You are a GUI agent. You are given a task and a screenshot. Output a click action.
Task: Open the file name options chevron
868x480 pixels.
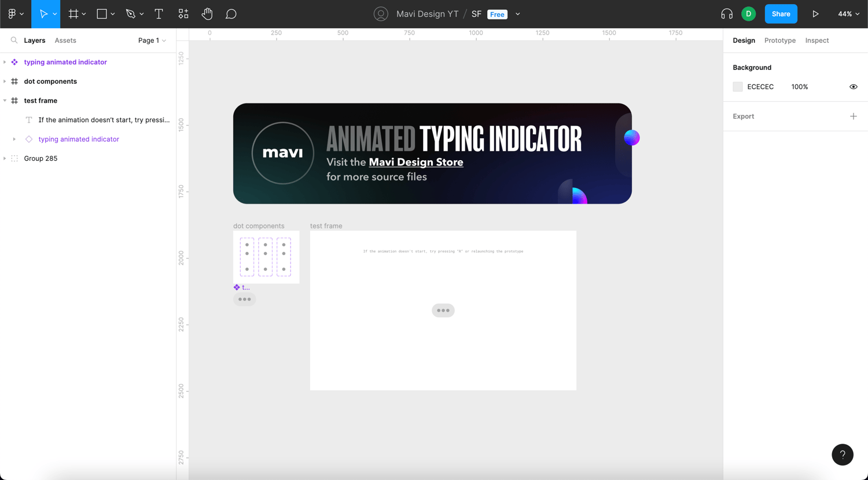[x=518, y=14]
